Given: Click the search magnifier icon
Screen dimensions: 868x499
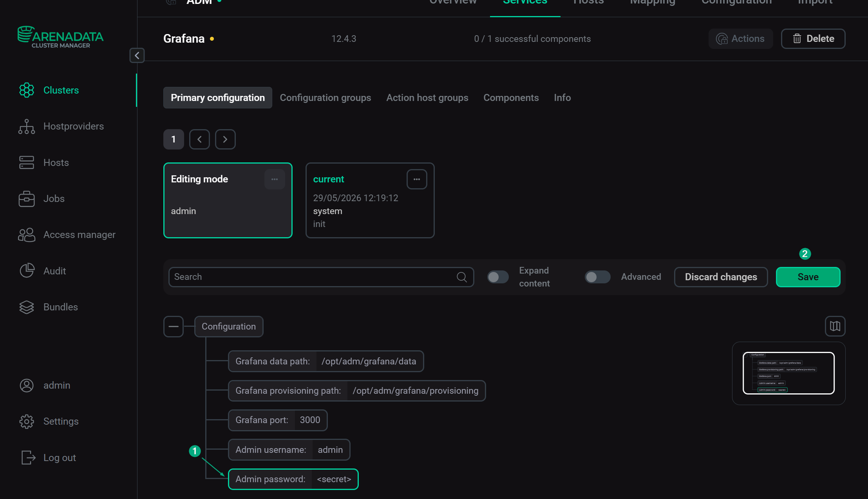Looking at the screenshot, I should pyautogui.click(x=462, y=277).
